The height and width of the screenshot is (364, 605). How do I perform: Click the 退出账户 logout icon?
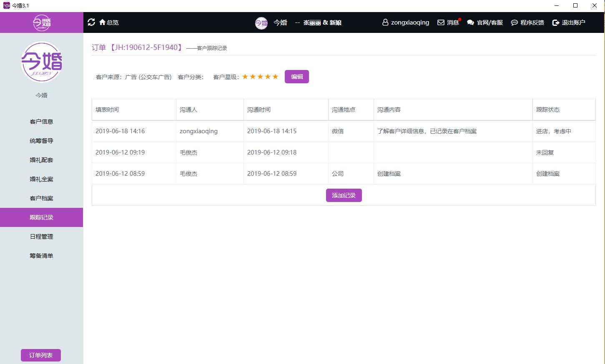555,22
